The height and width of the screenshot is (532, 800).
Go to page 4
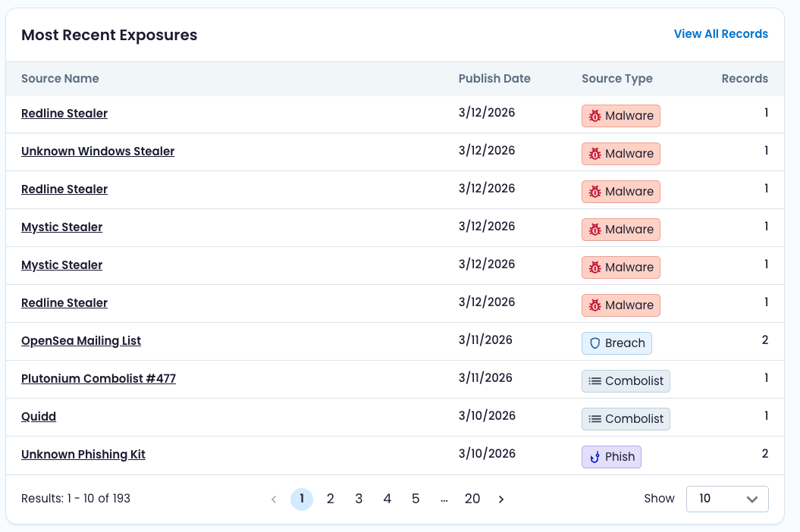coord(387,499)
